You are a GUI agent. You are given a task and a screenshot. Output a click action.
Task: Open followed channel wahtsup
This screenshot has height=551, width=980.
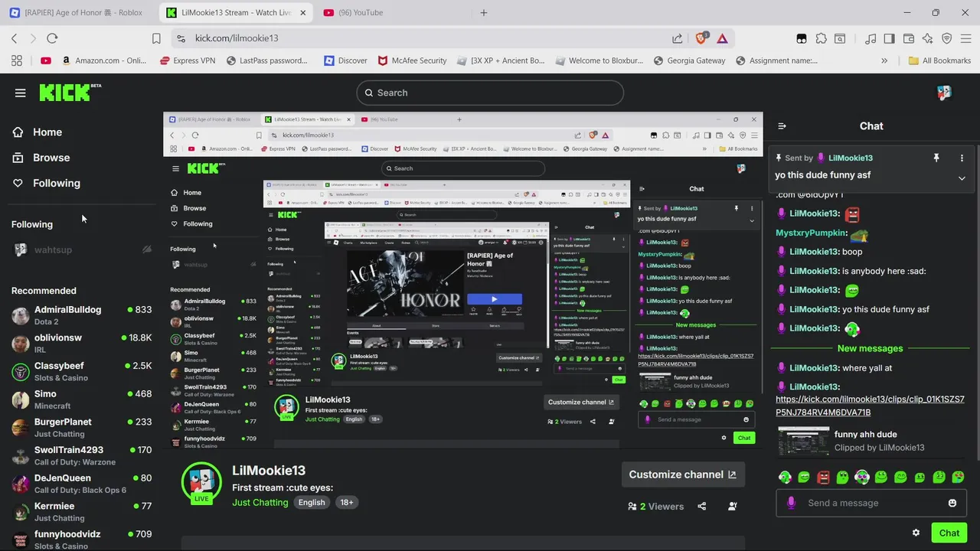tap(80, 249)
